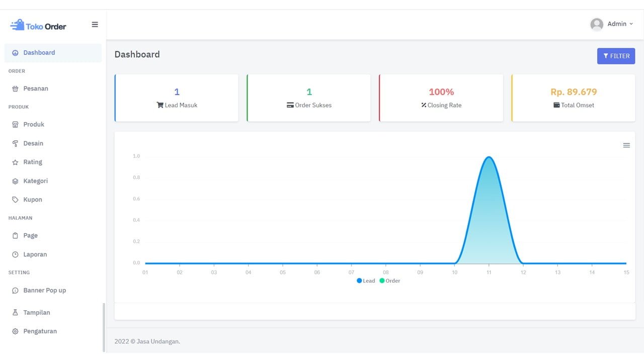
Task: Click the Toko Order logo
Action: [38, 25]
